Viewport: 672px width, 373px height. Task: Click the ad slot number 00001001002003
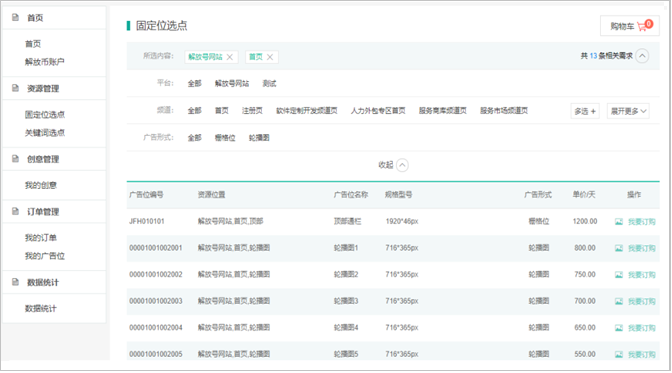point(156,301)
